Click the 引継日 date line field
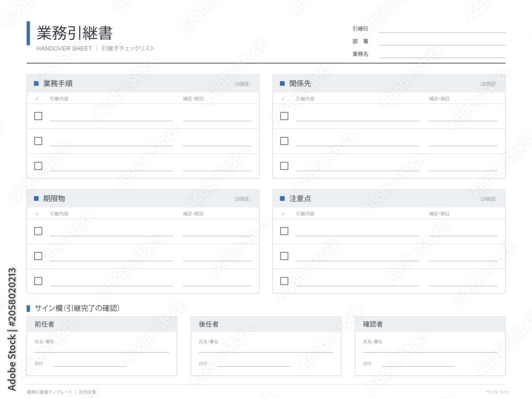The width and height of the screenshot is (532, 399). [442, 30]
